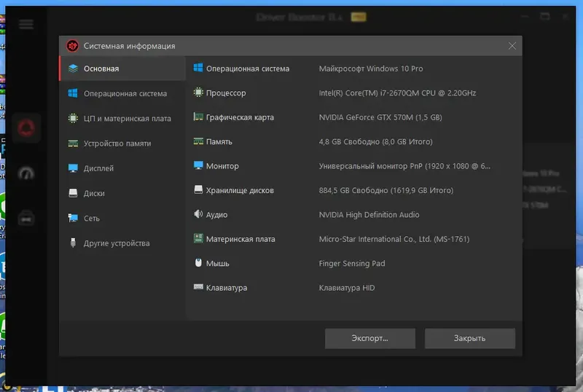Click the memory icon beside Устройство памяти
Image resolution: width=583 pixels, height=392 pixels.
point(73,144)
